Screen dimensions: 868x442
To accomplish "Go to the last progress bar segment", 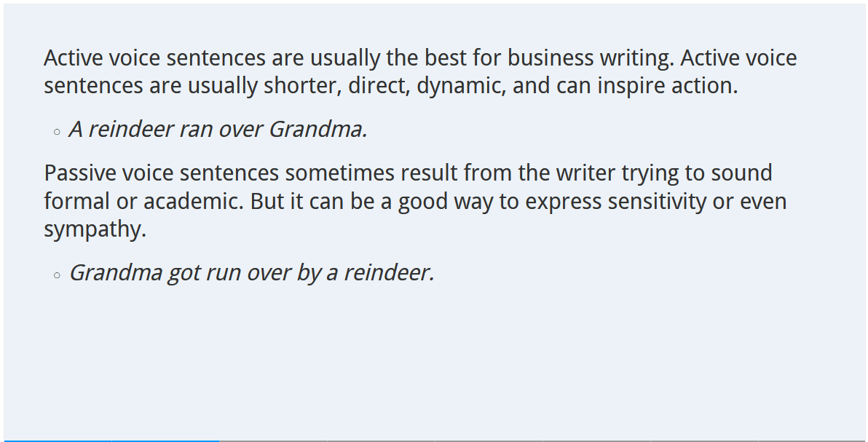I will pos(812,440).
